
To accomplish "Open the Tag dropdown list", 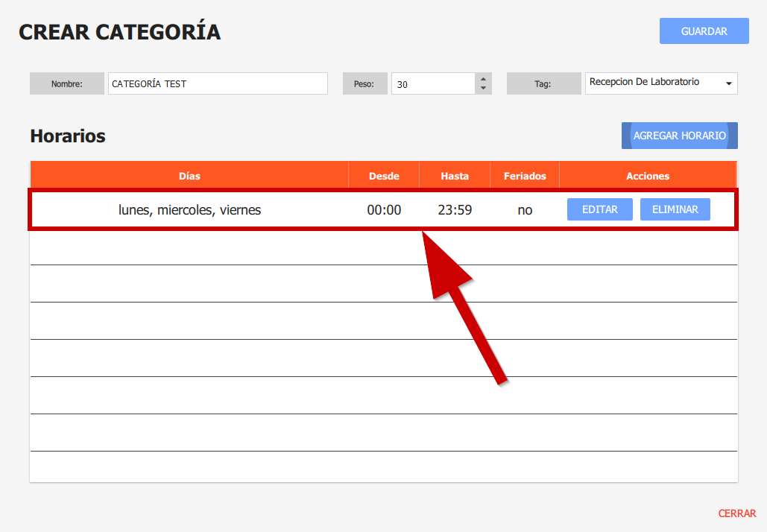I will 660,83.
